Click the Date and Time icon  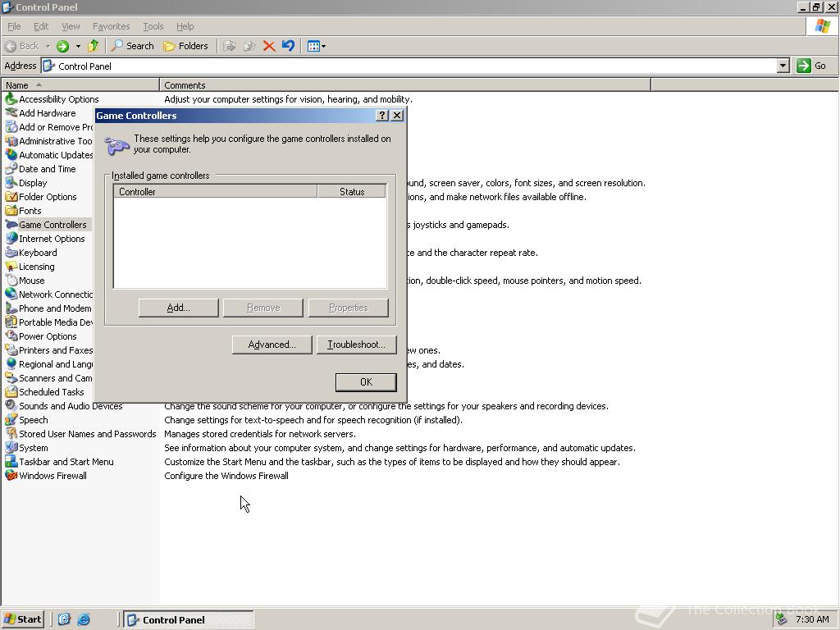click(x=11, y=169)
